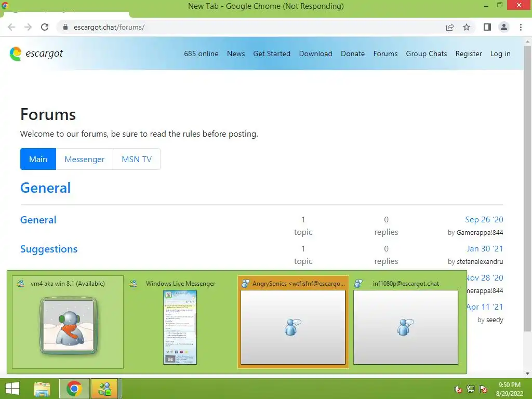Select inf1080p@escargot.chat conversation preview
Viewport: 532px width, 399px height.
(x=406, y=322)
